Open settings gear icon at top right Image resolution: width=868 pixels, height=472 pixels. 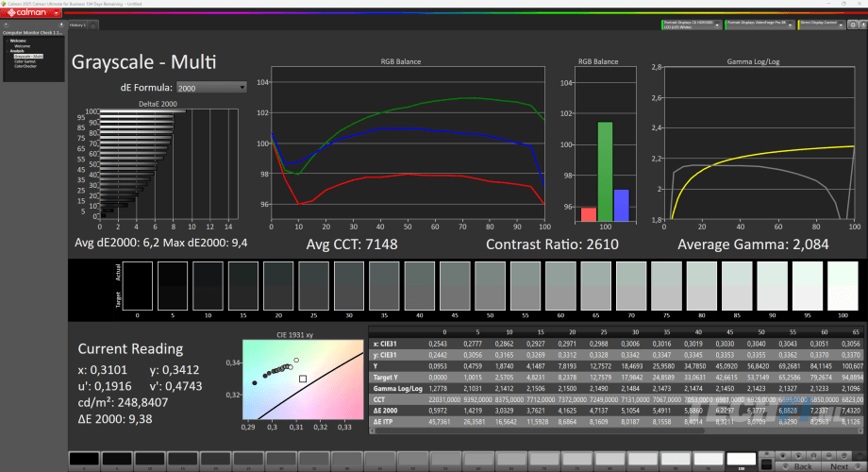point(853,25)
